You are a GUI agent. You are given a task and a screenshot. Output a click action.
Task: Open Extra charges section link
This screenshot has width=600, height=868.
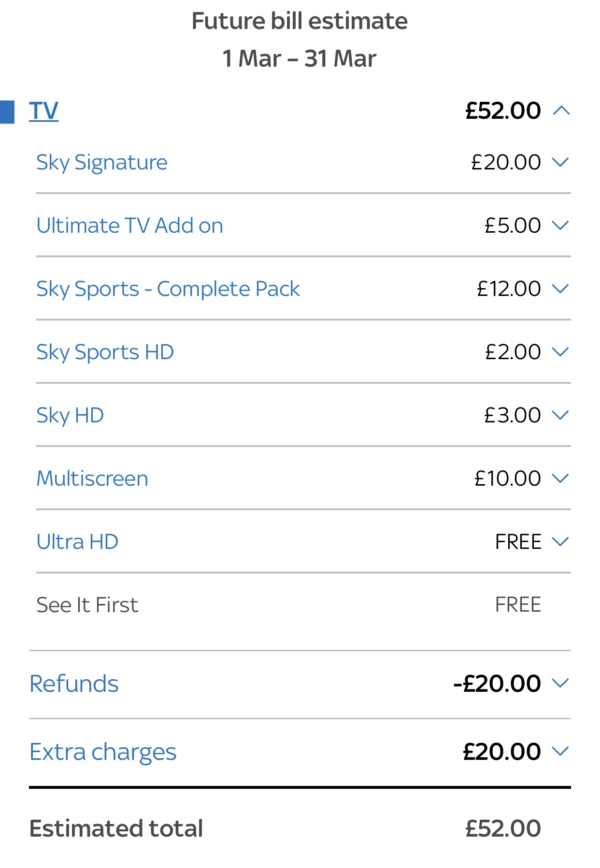[103, 752]
